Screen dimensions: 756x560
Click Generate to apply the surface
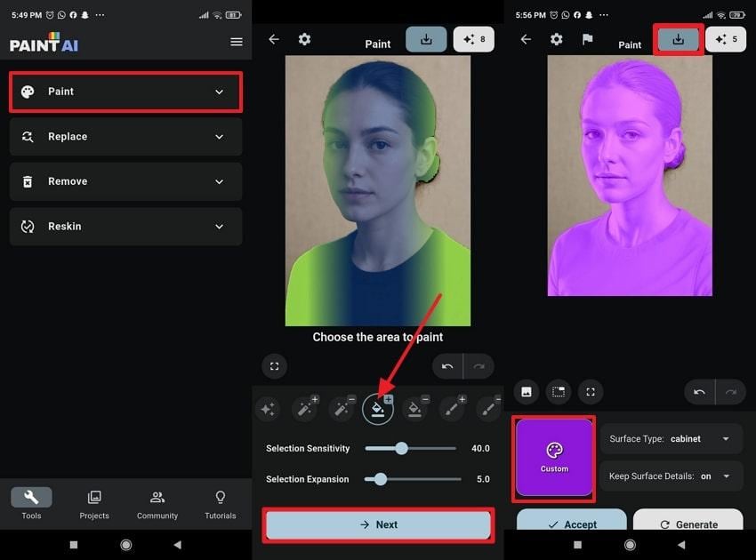688,524
